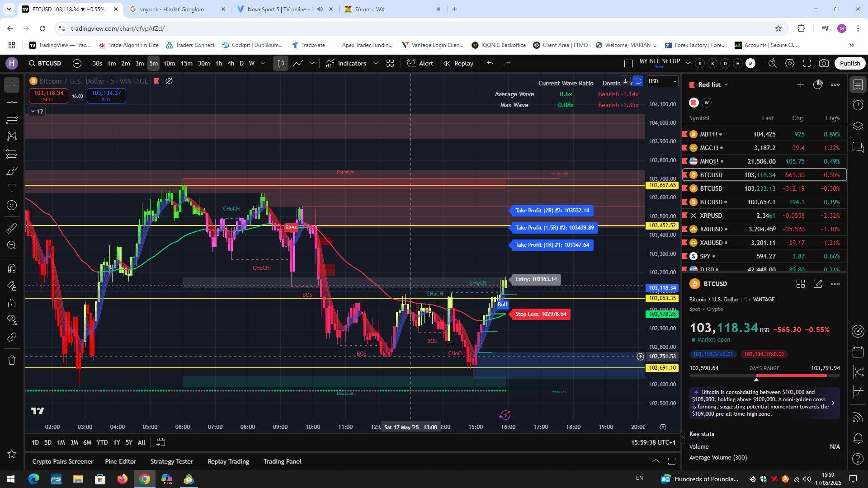This screenshot has height=488, width=868.
Task: Open the Measure ruler tool
Action: [x=12, y=228]
